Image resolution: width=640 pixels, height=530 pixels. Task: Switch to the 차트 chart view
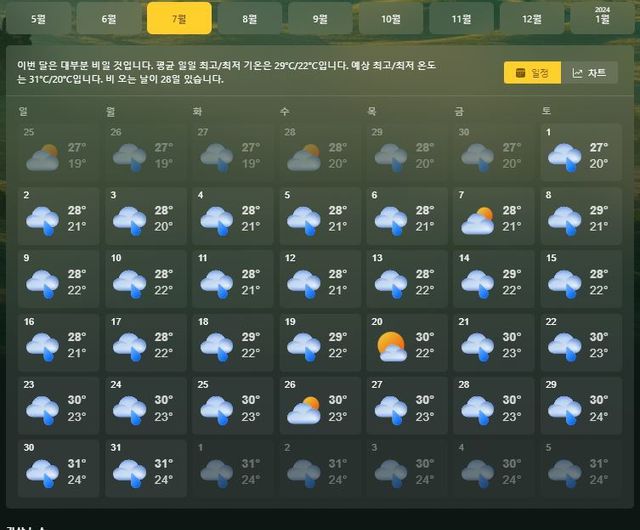click(590, 73)
